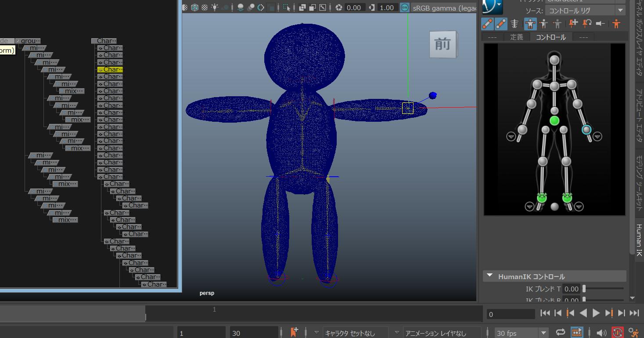Image resolution: width=644 pixels, height=338 pixels.
Task: Click the gamma icon beside 1.00
Action: [372, 7]
